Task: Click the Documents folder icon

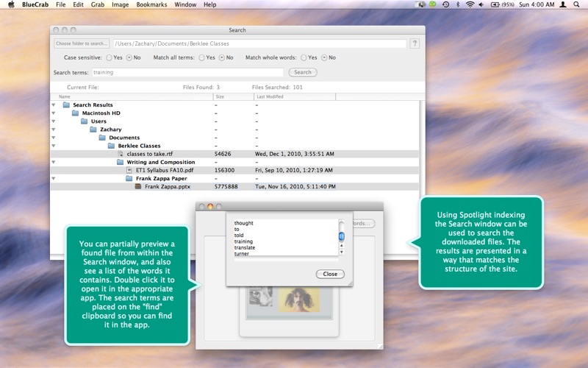Action: 102,138
